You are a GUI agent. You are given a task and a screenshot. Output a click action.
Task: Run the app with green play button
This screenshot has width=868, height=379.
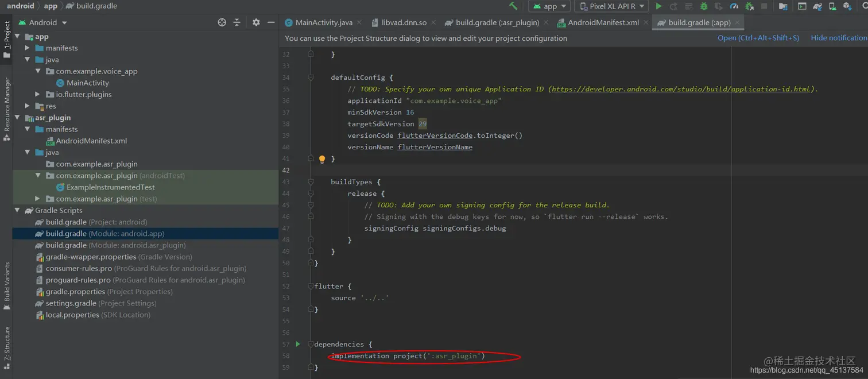point(658,6)
